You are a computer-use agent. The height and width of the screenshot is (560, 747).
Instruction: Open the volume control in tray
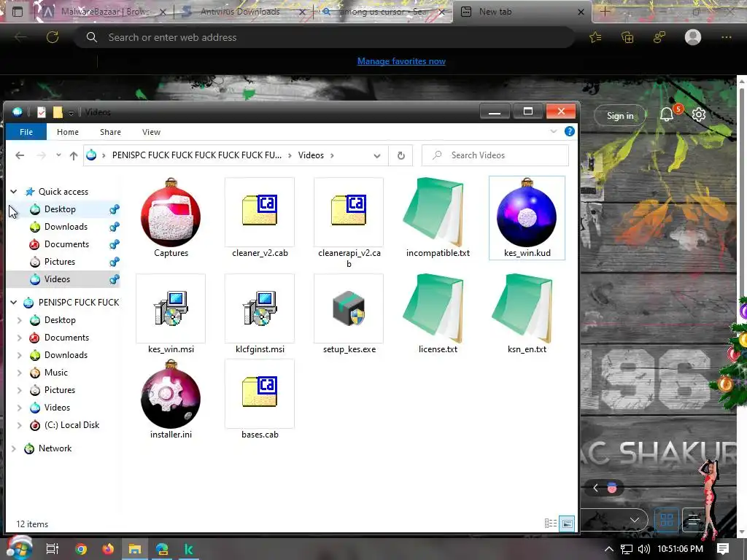click(x=643, y=549)
